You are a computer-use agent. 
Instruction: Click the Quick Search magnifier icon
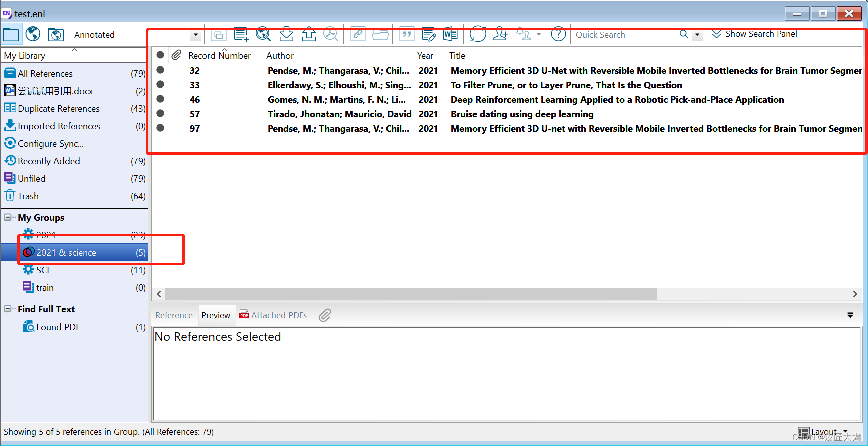click(x=684, y=34)
